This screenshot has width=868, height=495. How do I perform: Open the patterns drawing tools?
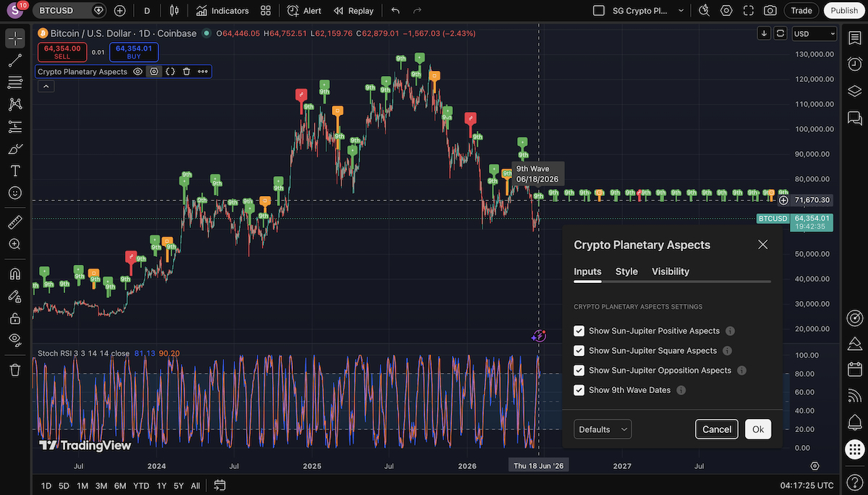tap(14, 105)
